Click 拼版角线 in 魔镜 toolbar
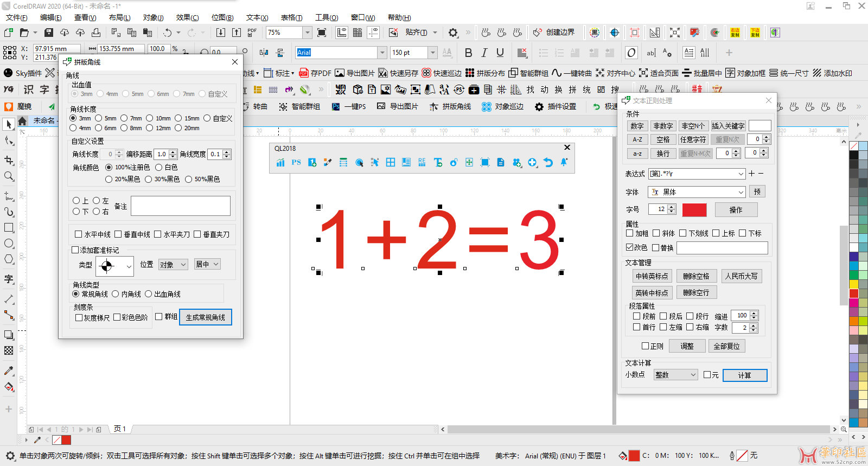This screenshot has width=868, height=466. coord(450,106)
